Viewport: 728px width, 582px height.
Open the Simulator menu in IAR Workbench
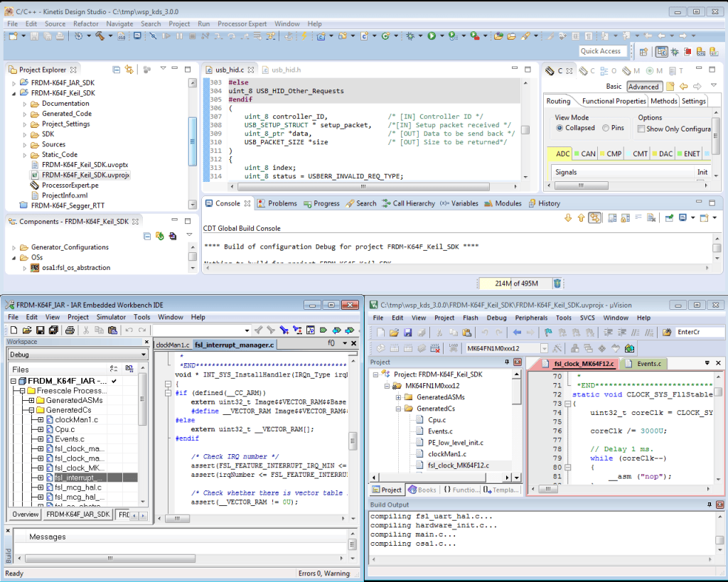click(x=111, y=318)
